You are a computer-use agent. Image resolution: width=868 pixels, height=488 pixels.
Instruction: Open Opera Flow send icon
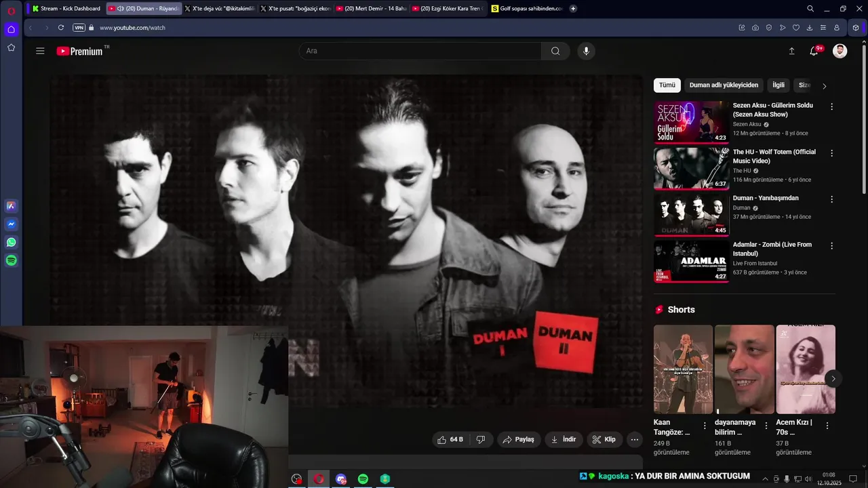783,28
